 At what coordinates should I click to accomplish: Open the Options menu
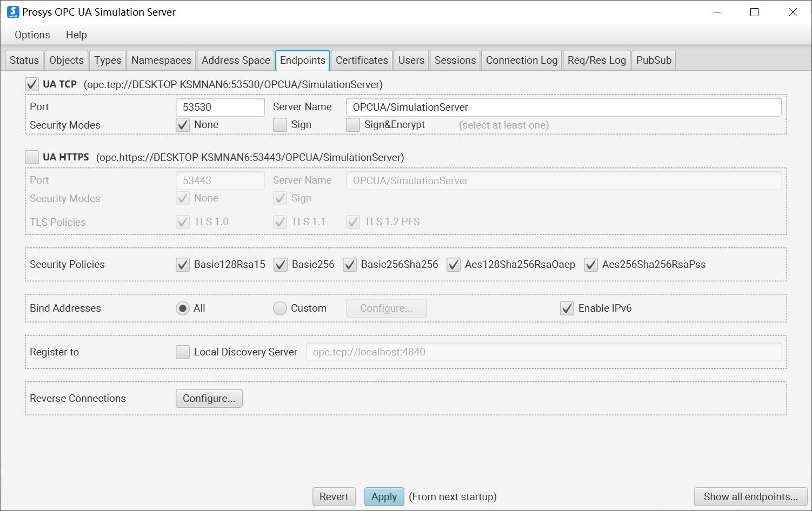pyautogui.click(x=32, y=35)
